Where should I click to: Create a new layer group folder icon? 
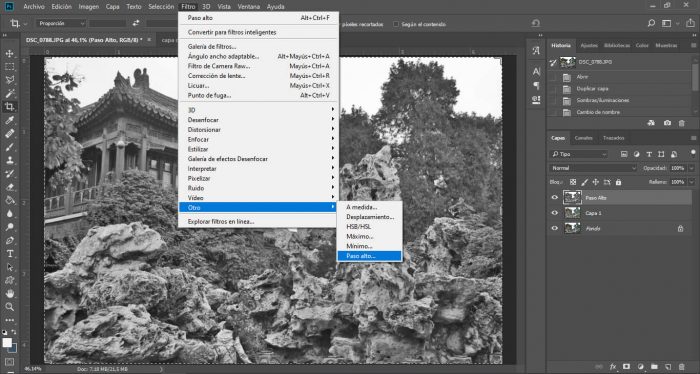pyautogui.click(x=654, y=366)
